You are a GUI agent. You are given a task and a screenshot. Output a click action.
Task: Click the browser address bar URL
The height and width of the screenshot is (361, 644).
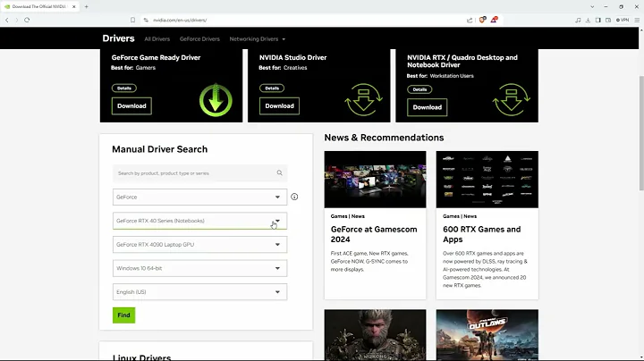click(180, 20)
